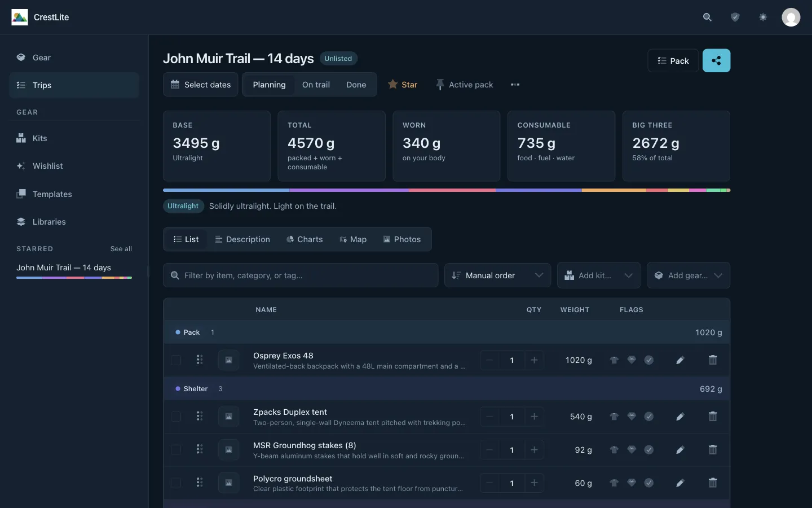The width and height of the screenshot is (812, 508).
Task: Increase Osprey Exos 48 quantity
Action: [534, 360]
